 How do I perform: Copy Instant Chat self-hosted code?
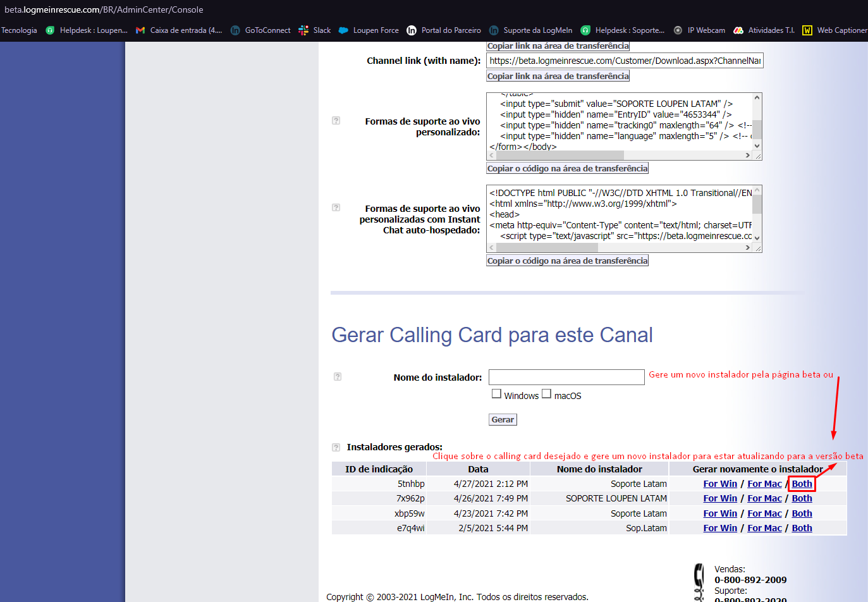(567, 261)
